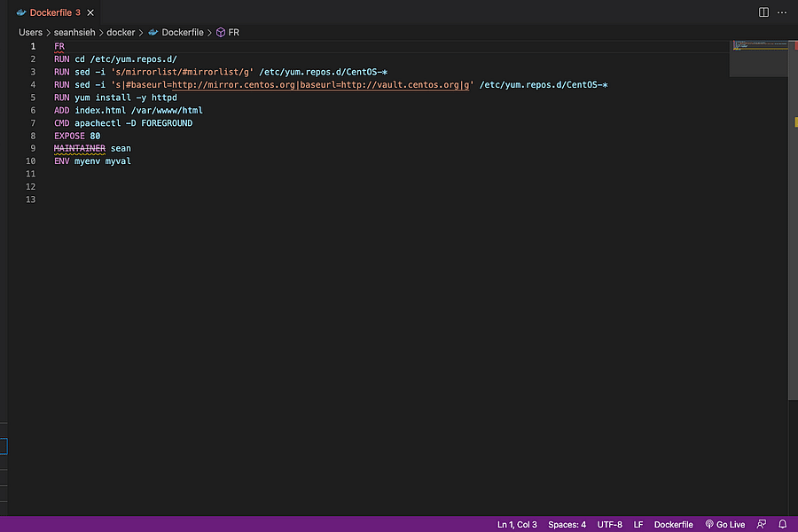Switch to the Dockerfile 3 tab
Viewport: 798px width, 532px height.
53,12
